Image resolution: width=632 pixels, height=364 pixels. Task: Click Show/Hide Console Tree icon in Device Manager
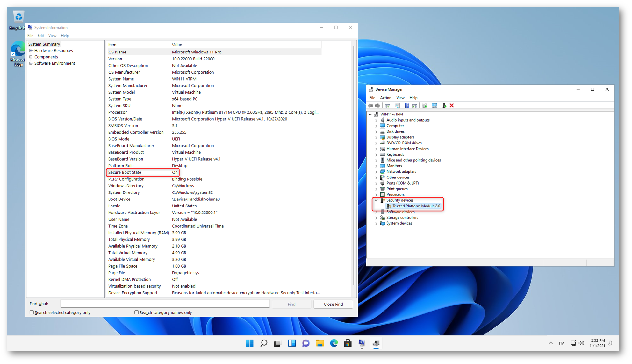[388, 106]
